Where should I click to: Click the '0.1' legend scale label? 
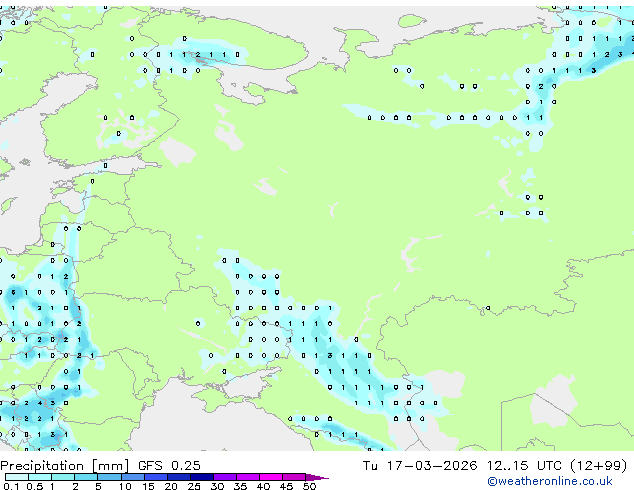pos(11,486)
